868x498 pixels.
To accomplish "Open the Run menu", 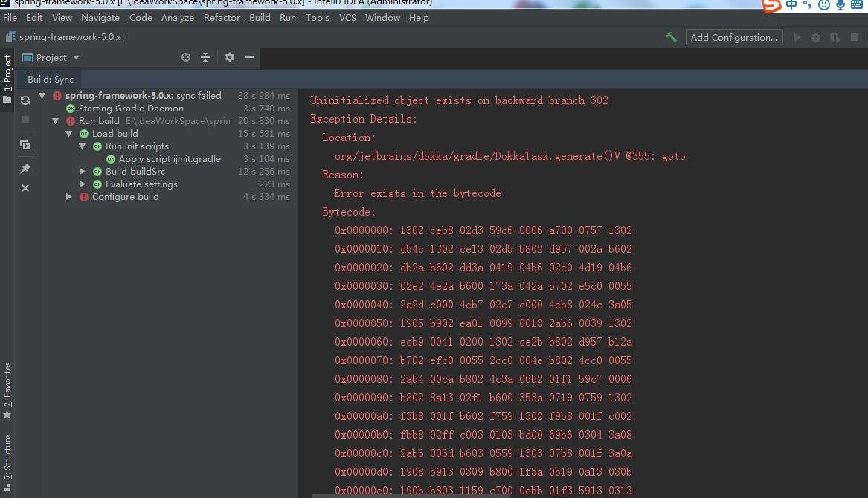I will tap(288, 18).
